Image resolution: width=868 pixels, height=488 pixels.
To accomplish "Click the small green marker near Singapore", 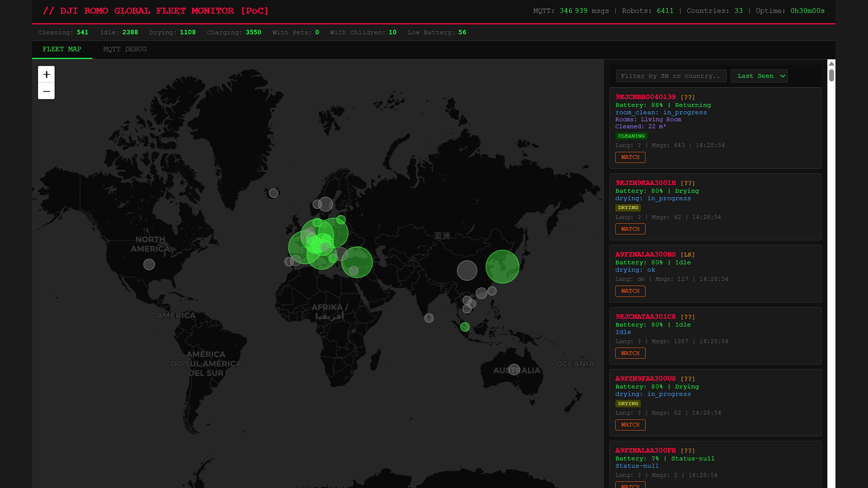I will tap(465, 327).
